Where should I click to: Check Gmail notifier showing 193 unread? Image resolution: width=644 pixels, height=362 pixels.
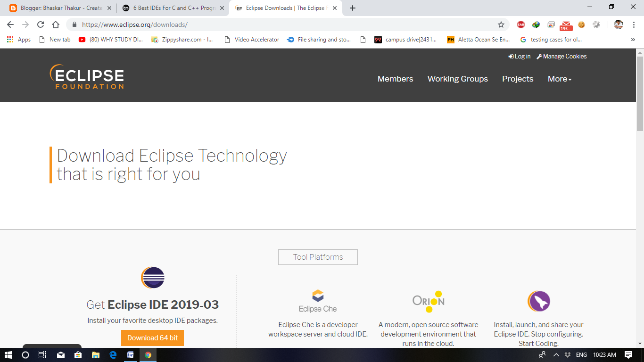coord(566,25)
